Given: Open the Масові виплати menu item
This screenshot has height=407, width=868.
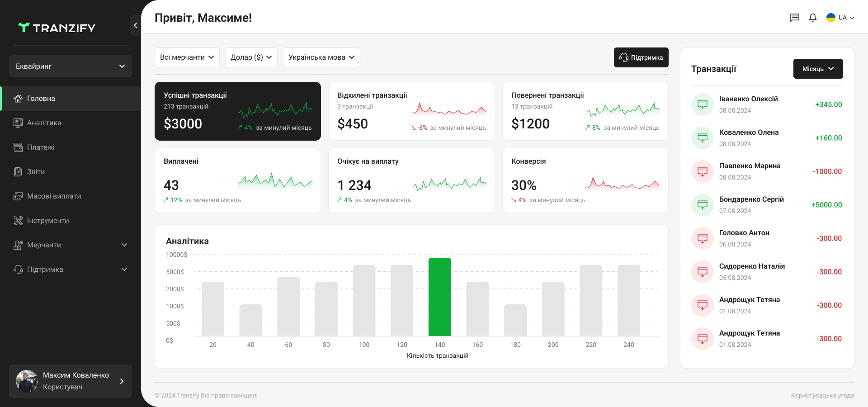Looking at the screenshot, I should click(x=71, y=196).
